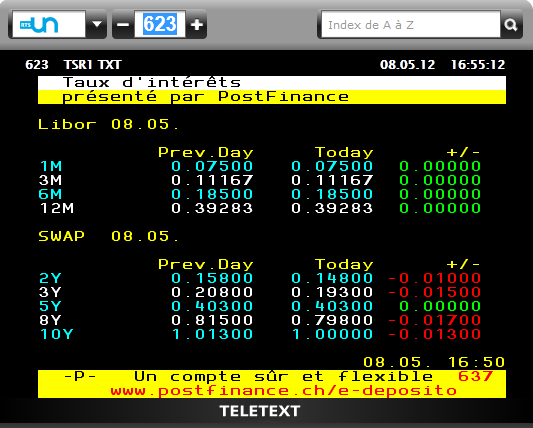Click the 6M Today value 0.18500
This screenshot has height=428, width=533.
coord(332,194)
